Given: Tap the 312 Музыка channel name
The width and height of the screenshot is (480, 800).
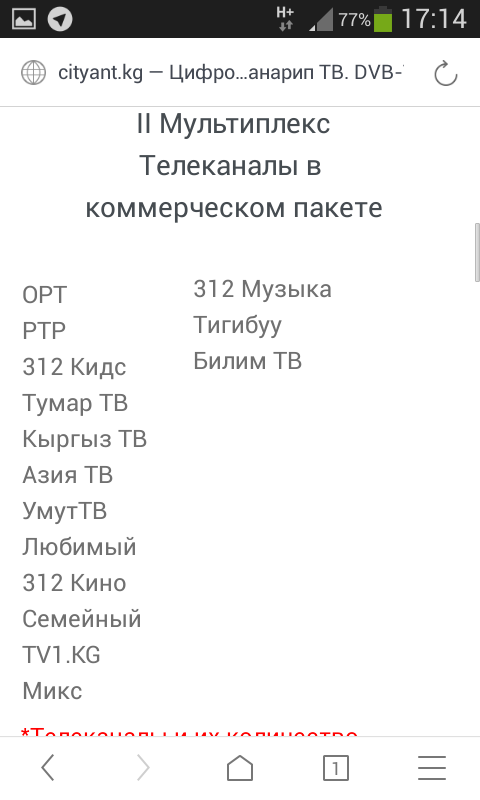Looking at the screenshot, I should (262, 289).
